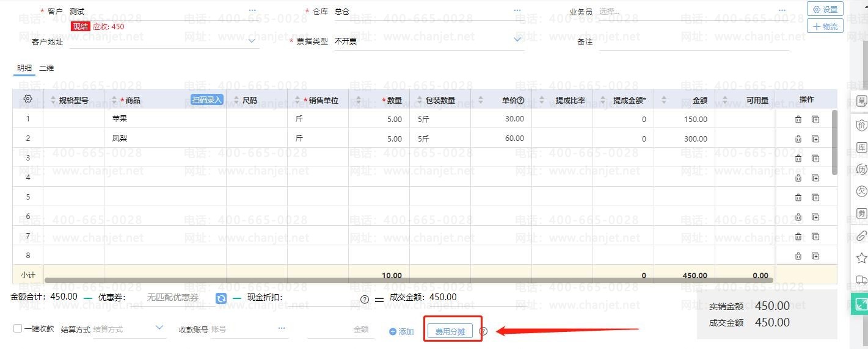Click amount 300.00 cell
The width and height of the screenshot is (868, 349).
[684, 139]
